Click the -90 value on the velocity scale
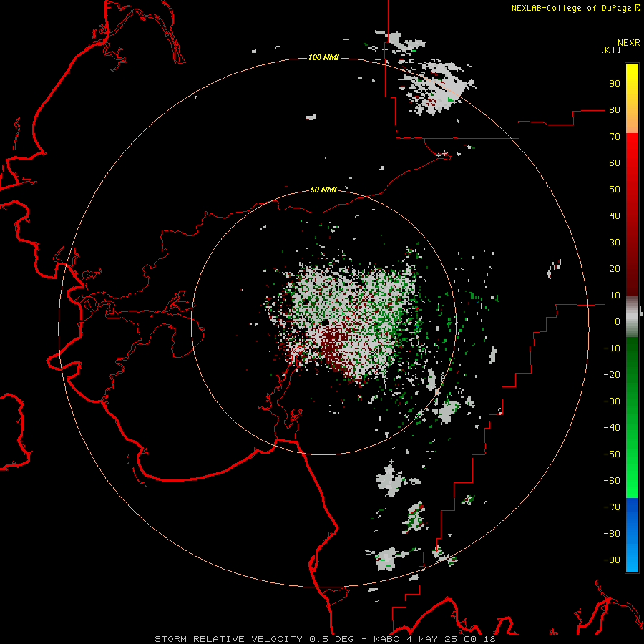 pyautogui.click(x=612, y=560)
